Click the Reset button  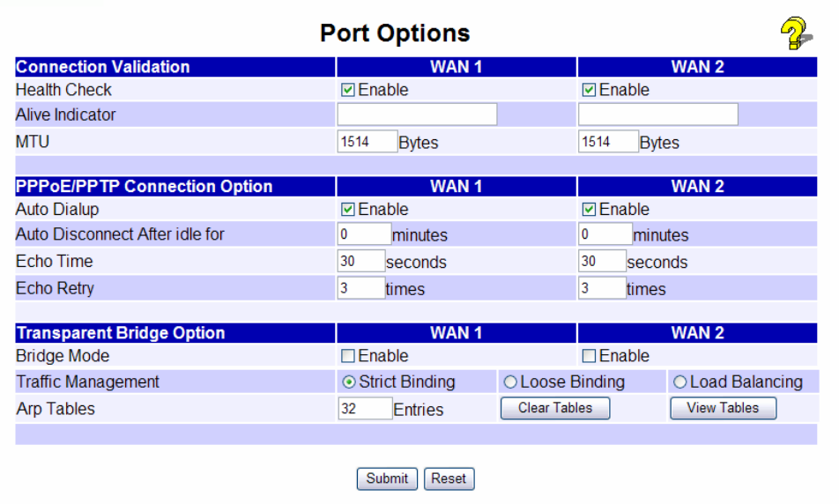coord(449,478)
